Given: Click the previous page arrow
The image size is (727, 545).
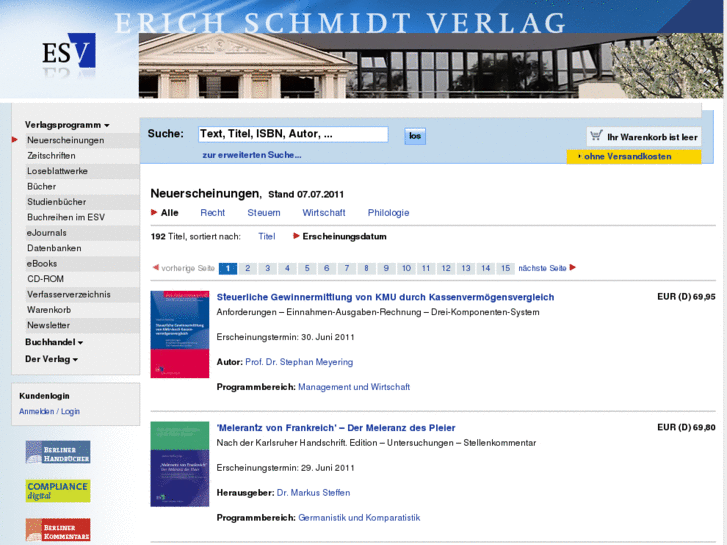Looking at the screenshot, I should pyautogui.click(x=156, y=267).
